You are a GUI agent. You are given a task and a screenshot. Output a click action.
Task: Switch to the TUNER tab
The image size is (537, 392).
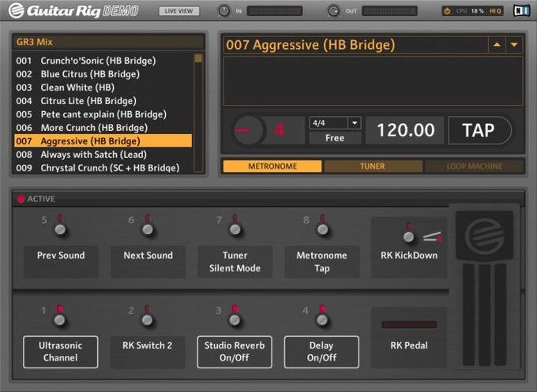(373, 166)
